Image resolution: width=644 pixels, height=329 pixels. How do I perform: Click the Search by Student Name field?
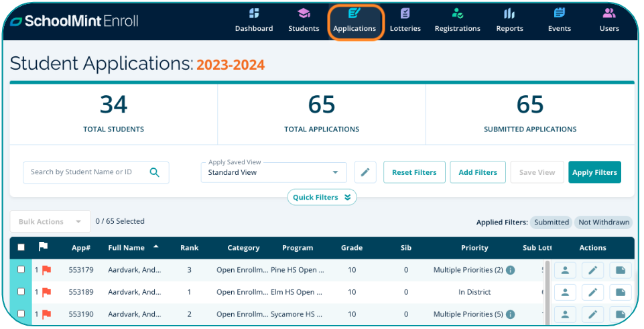tap(87, 172)
